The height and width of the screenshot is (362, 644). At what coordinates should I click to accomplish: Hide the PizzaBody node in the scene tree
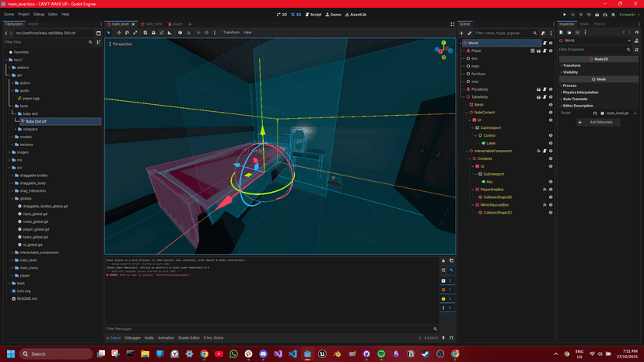click(551, 89)
